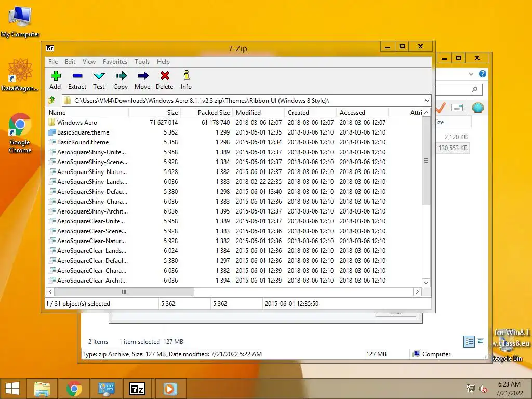Click the muted volume tray icon
Image resolution: width=532 pixels, height=399 pixels.
pyautogui.click(x=483, y=389)
